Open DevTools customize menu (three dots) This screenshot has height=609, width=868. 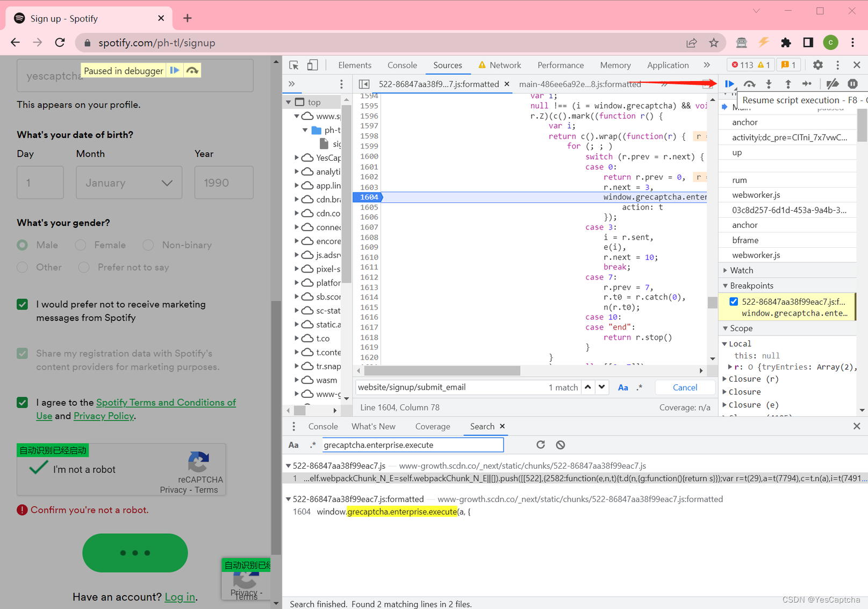[x=837, y=65]
